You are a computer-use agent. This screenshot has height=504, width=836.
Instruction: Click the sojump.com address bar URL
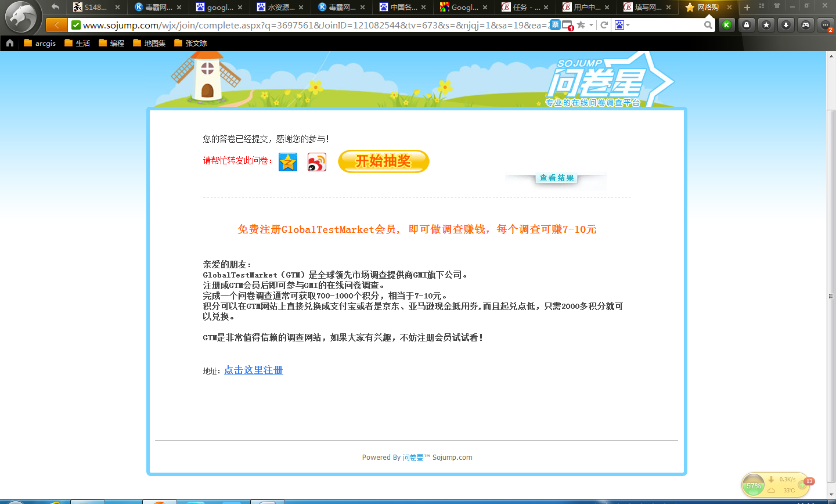click(x=316, y=25)
